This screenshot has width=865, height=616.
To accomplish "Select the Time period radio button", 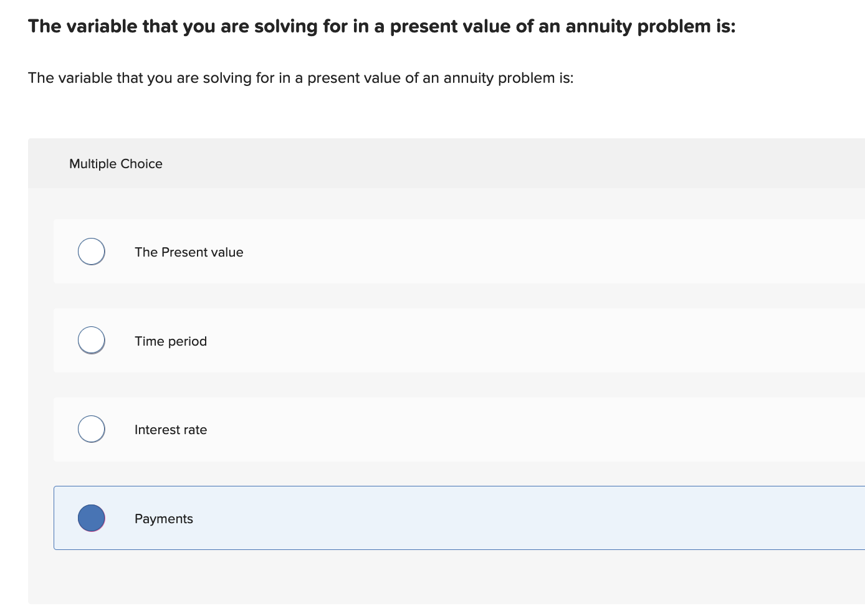I will tap(91, 340).
